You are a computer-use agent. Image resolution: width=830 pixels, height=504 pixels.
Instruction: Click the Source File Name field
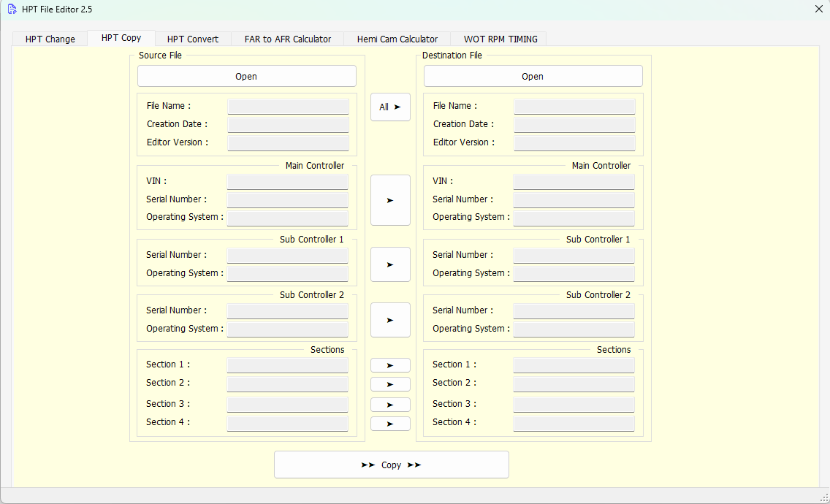point(288,107)
